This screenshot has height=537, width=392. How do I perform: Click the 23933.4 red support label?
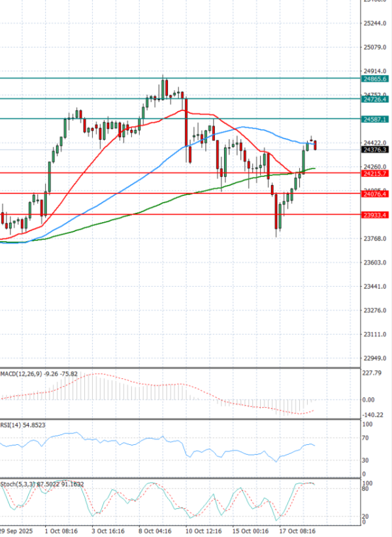point(375,215)
